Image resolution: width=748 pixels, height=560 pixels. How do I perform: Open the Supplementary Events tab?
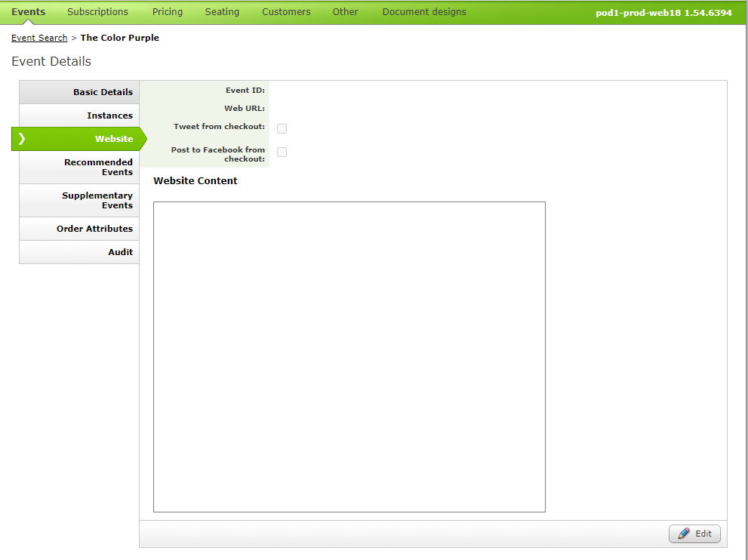(79, 200)
